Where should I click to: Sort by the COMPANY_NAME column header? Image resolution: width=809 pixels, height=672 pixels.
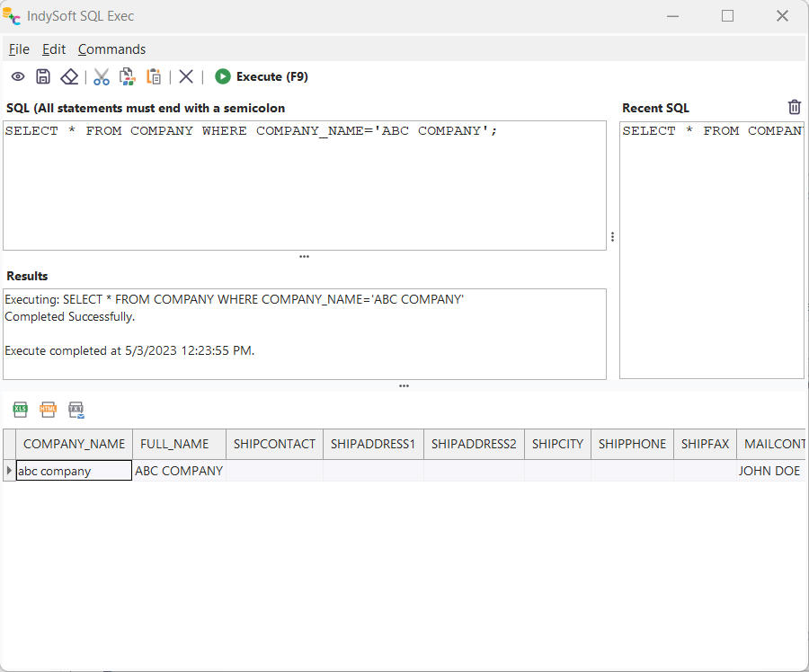point(74,444)
